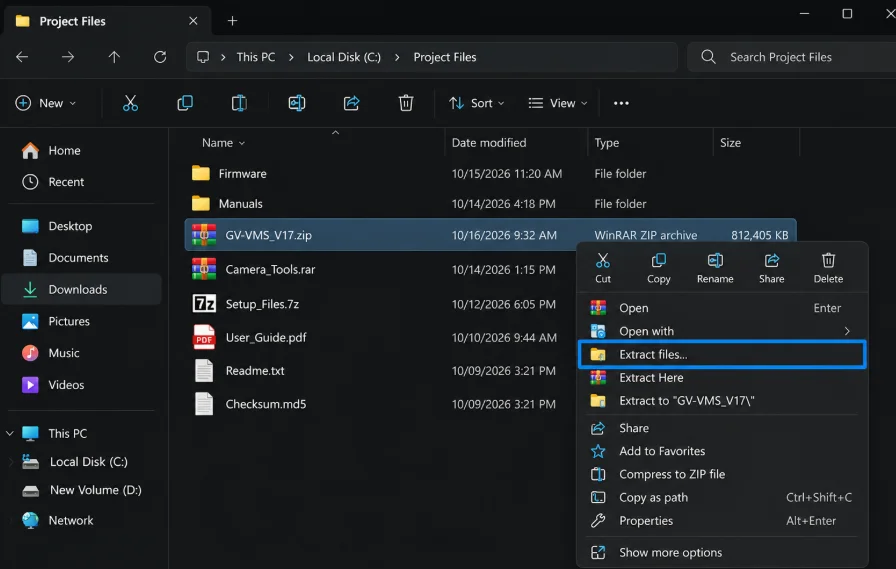The image size is (896, 569).
Task: Expand chevron after Local Disk (C:) breadcrumb
Action: point(397,57)
